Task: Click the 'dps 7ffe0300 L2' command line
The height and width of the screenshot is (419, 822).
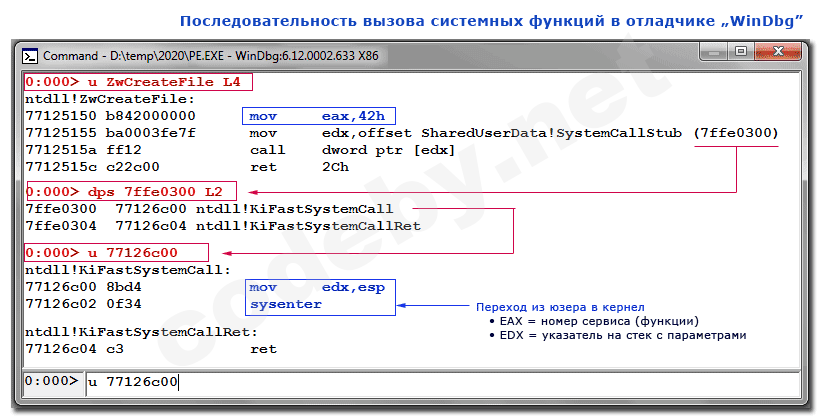Action: [x=132, y=191]
